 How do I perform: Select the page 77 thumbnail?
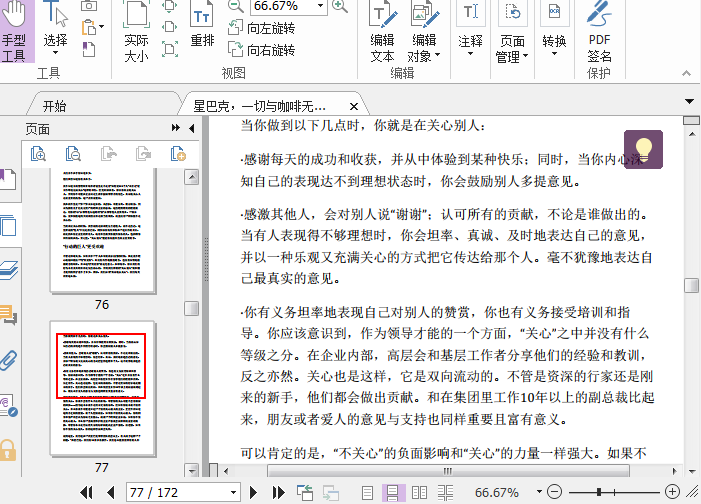103,388
